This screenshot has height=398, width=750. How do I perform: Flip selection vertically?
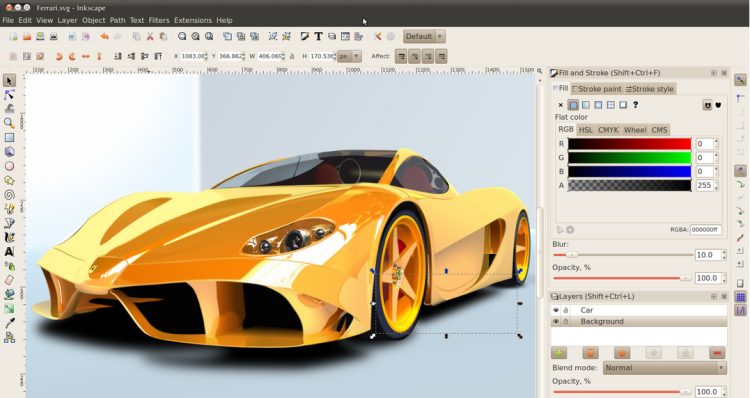(x=99, y=56)
